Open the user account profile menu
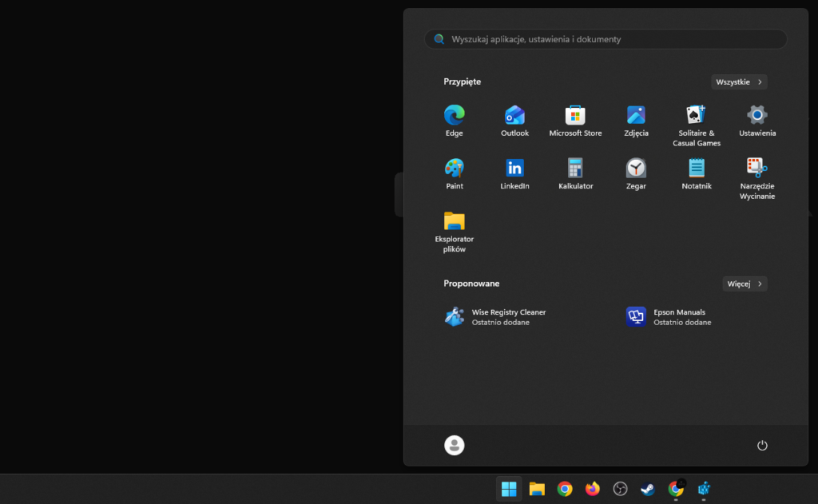 (454, 446)
